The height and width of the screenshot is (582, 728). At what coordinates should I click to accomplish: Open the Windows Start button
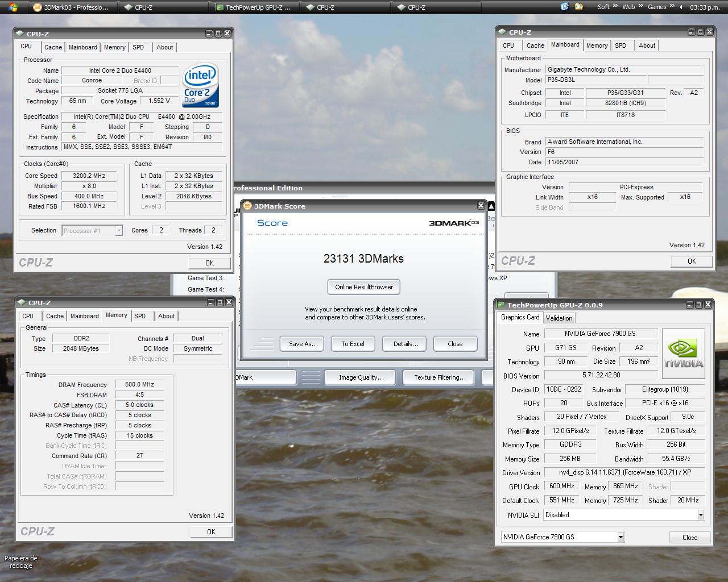coord(13,7)
